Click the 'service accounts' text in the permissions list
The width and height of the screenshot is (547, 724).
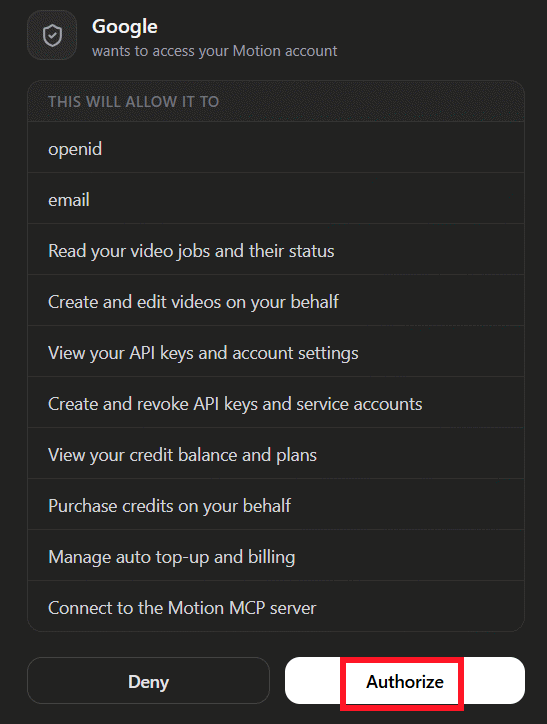[x=359, y=404]
